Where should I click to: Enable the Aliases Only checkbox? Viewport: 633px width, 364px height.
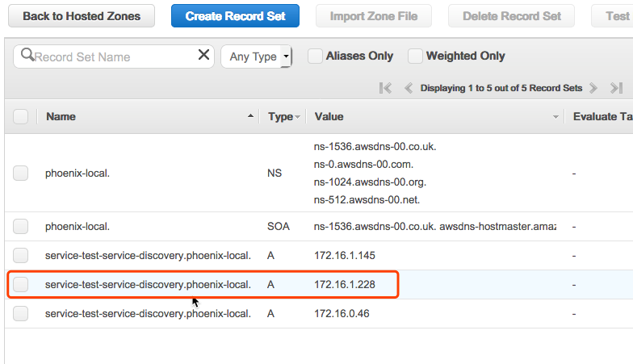tap(315, 56)
